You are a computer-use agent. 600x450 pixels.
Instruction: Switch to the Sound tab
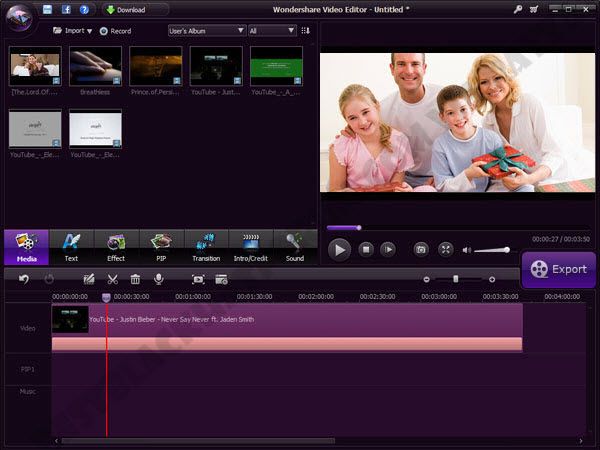(x=295, y=247)
